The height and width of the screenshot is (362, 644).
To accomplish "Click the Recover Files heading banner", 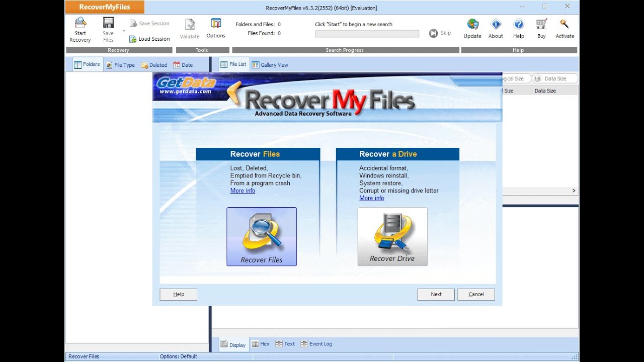I will pos(258,154).
